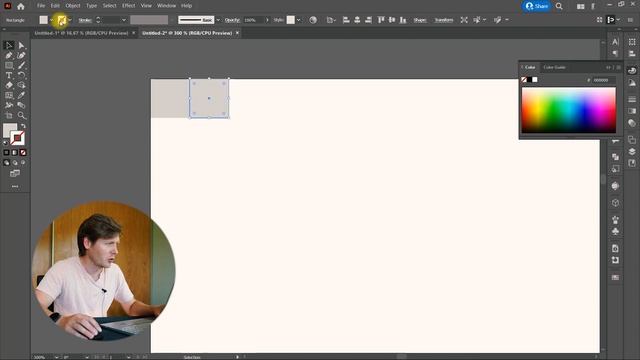Image resolution: width=640 pixels, height=360 pixels.
Task: Open fill color dropdown in control bar
Action: point(51,20)
